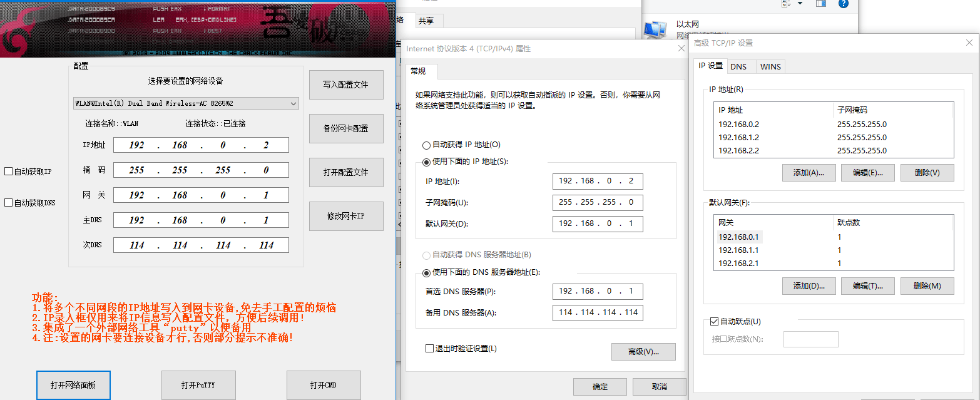Screen dimensions: 980x400
Task: Close the Internet 协议版本 4 properties dialog
Action: click(x=681, y=49)
